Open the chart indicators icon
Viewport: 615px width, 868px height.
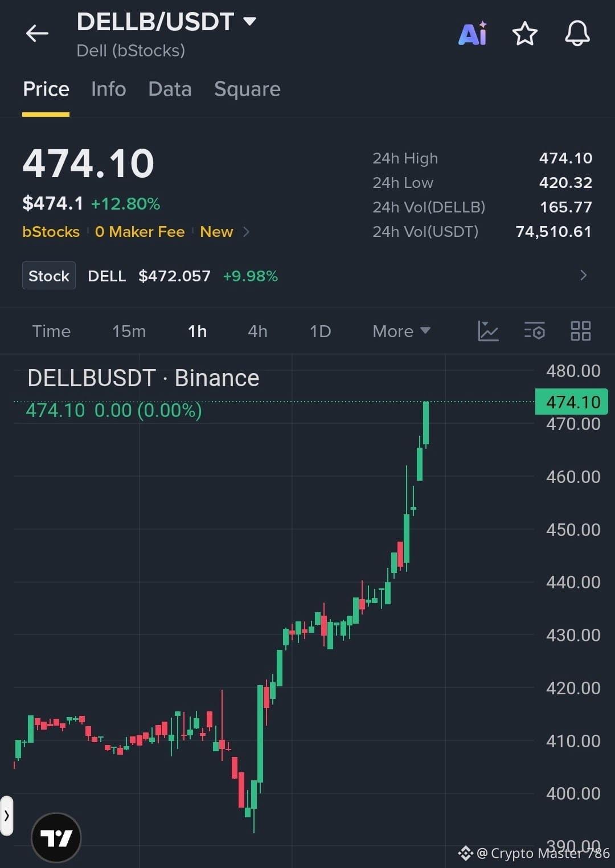pyautogui.click(x=488, y=331)
